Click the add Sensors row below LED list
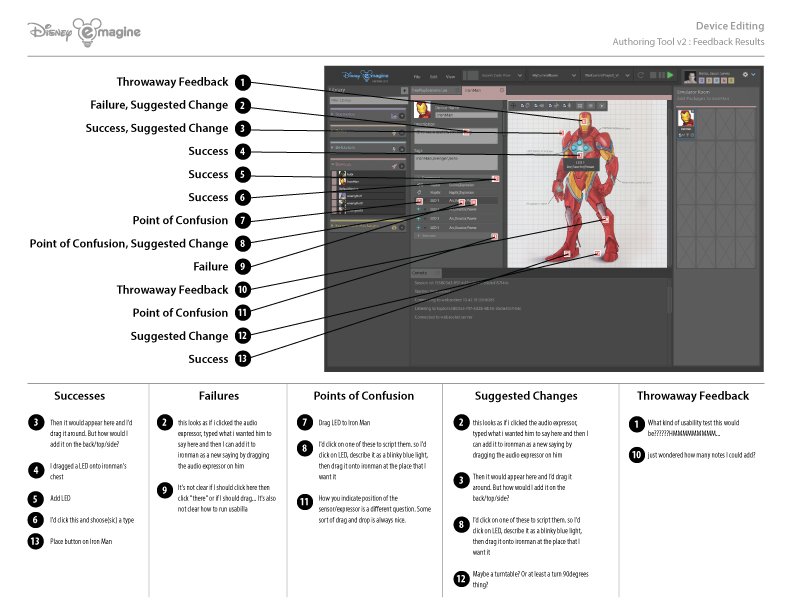Screen dimensions: 792x612 coord(456,236)
